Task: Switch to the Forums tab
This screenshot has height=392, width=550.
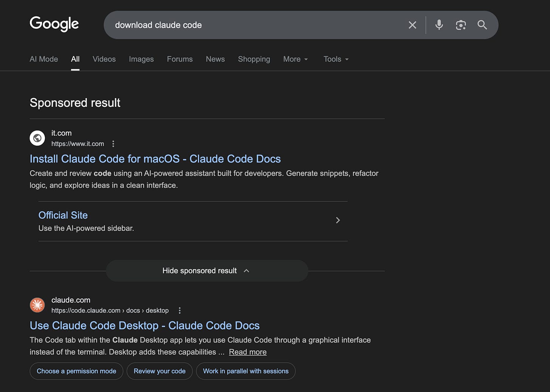Action: [180, 59]
